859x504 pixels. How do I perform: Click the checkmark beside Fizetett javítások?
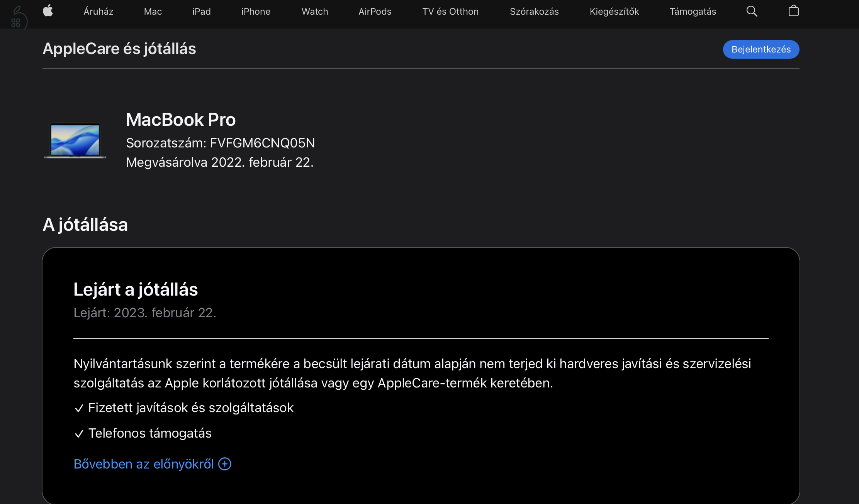tap(79, 408)
